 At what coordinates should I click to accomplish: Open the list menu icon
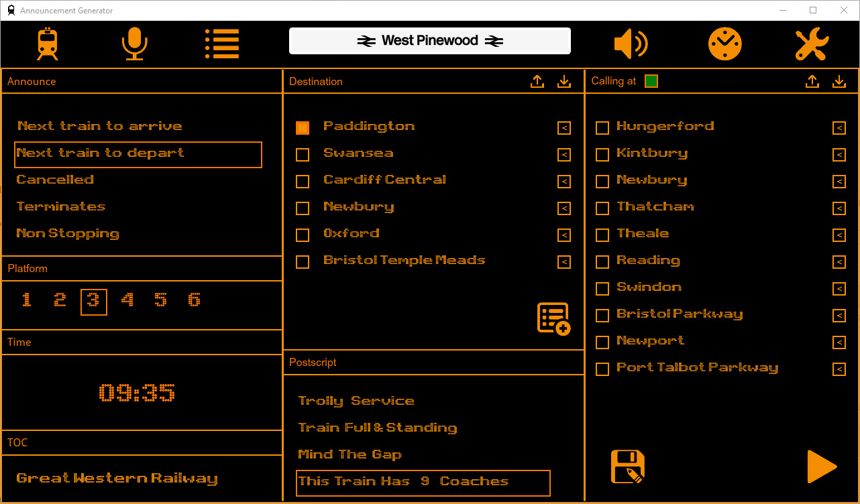(x=222, y=44)
